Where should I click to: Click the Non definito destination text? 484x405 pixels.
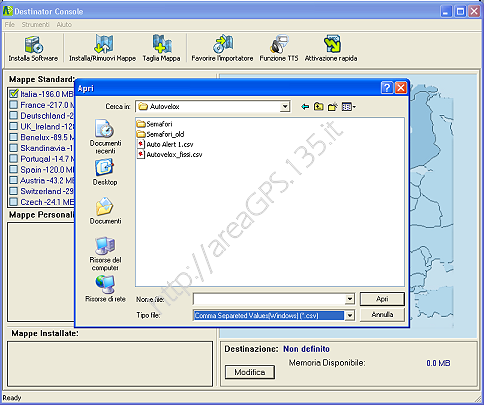[306, 349]
